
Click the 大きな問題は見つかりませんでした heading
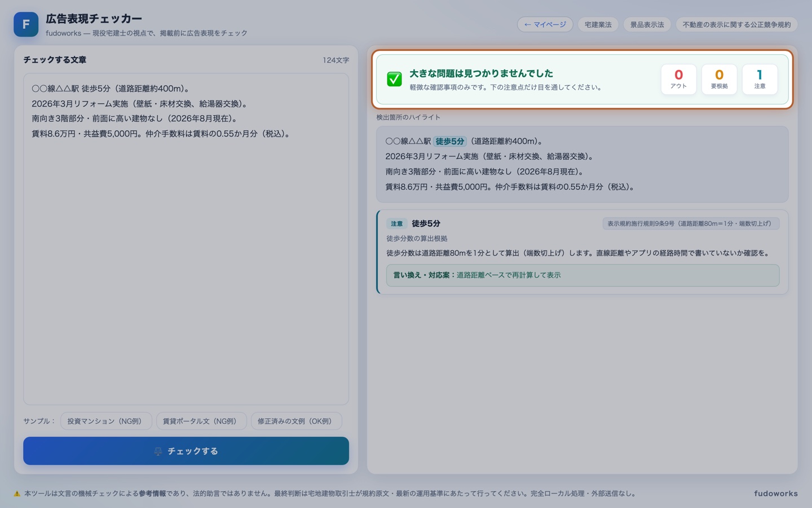pos(481,73)
